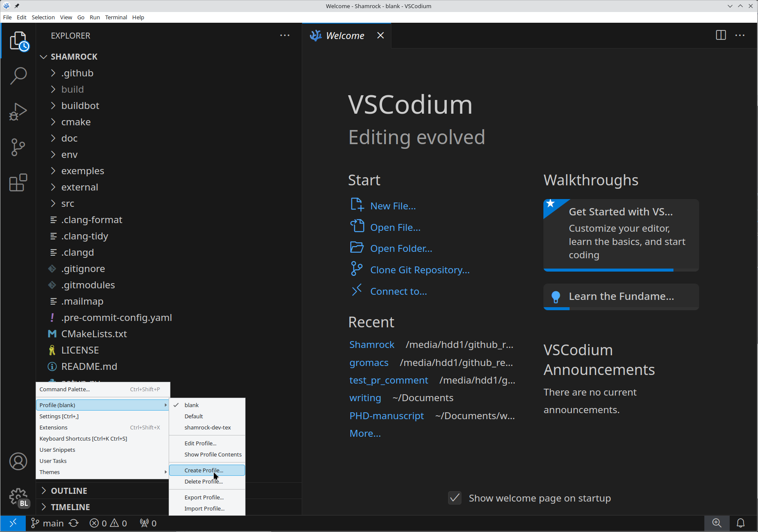The height and width of the screenshot is (532, 758).
Task: Close the Welcome tab
Action: click(x=380, y=35)
